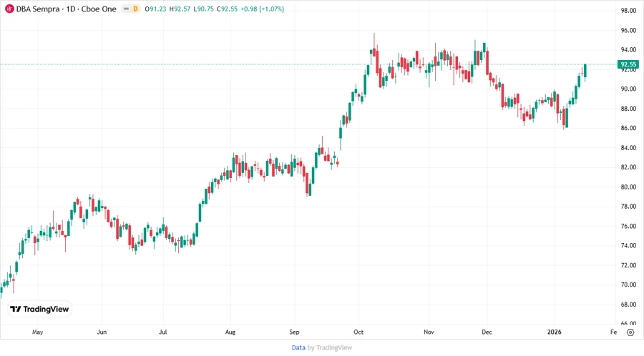
Task: Click the 88.00 price axis label
Action: pyautogui.click(x=628, y=109)
